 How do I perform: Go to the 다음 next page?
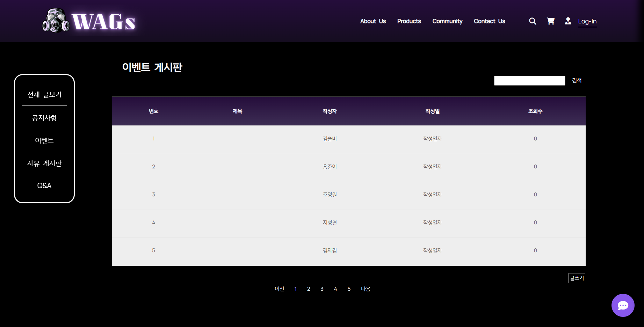point(366,289)
